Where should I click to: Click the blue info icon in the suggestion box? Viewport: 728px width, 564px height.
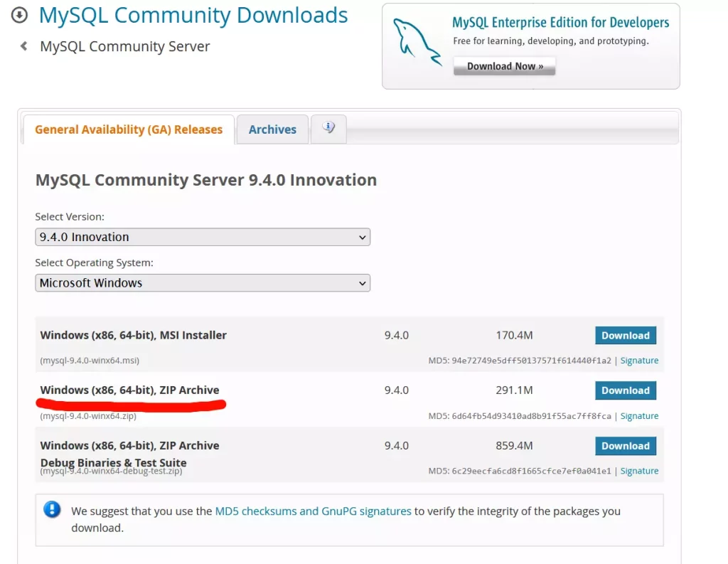coord(52,510)
